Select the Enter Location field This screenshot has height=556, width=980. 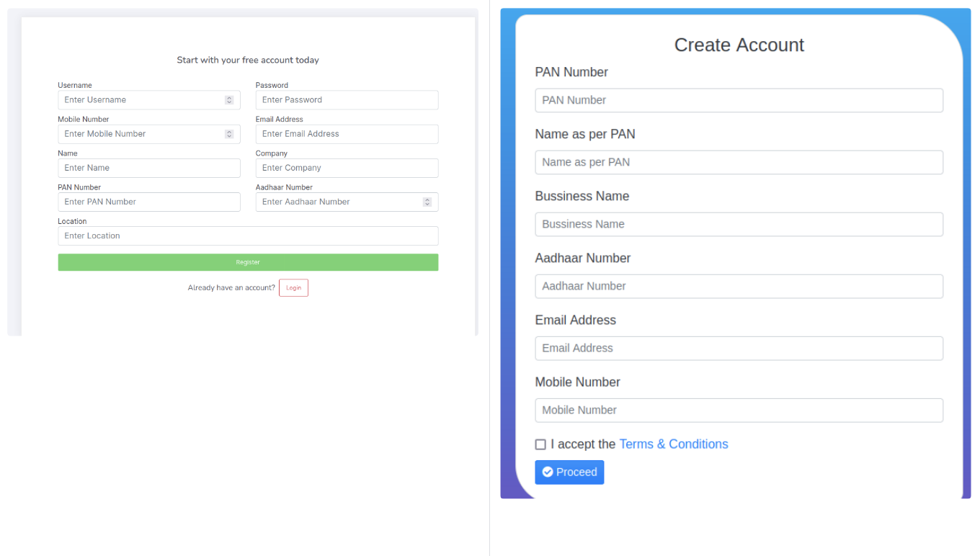pyautogui.click(x=248, y=236)
